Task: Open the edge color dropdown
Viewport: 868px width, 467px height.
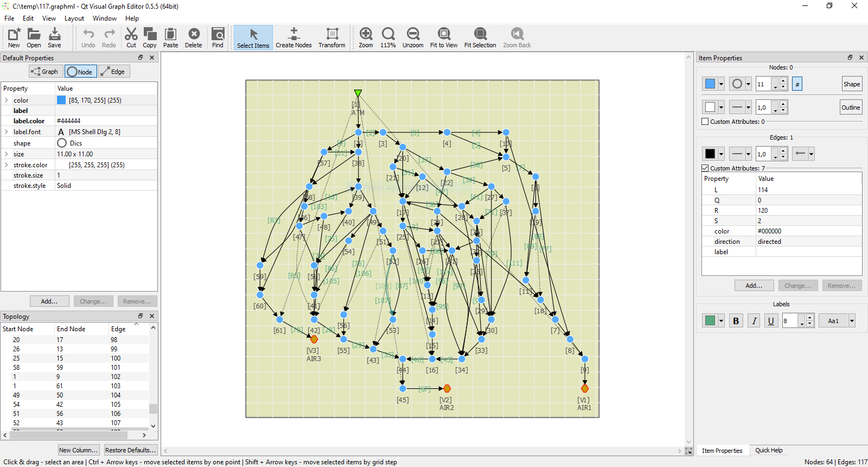Action: pyautogui.click(x=721, y=154)
